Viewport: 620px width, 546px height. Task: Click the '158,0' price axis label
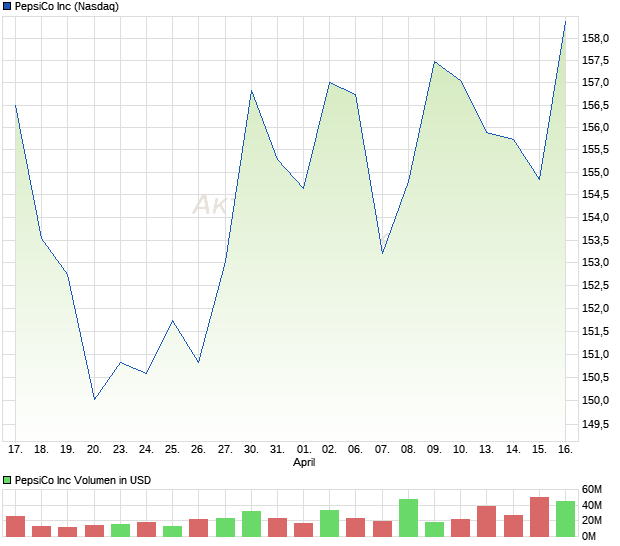click(x=595, y=38)
